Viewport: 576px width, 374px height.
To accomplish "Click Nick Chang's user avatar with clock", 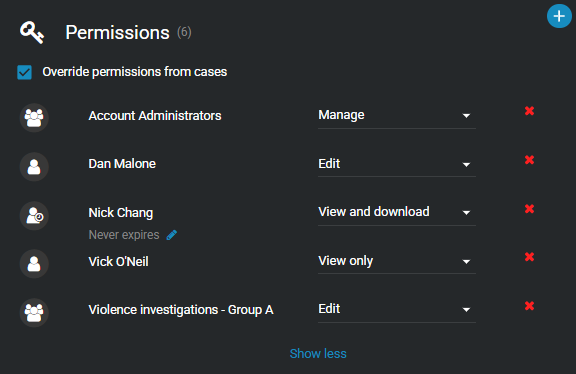I will click(34, 216).
